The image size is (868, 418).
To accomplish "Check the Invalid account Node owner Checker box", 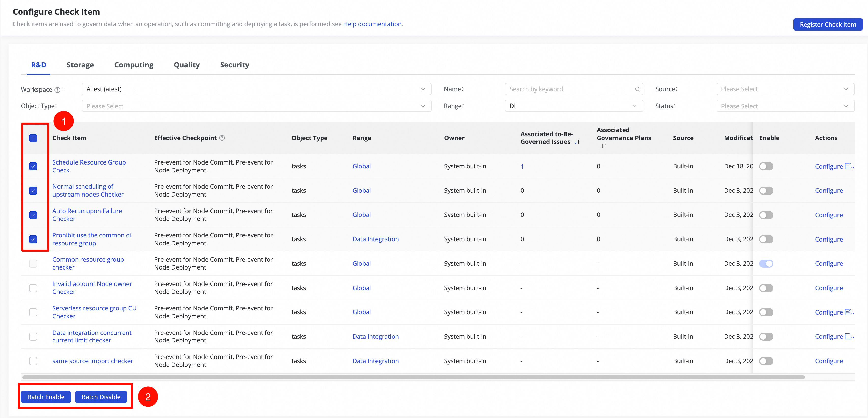I will pos(33,288).
